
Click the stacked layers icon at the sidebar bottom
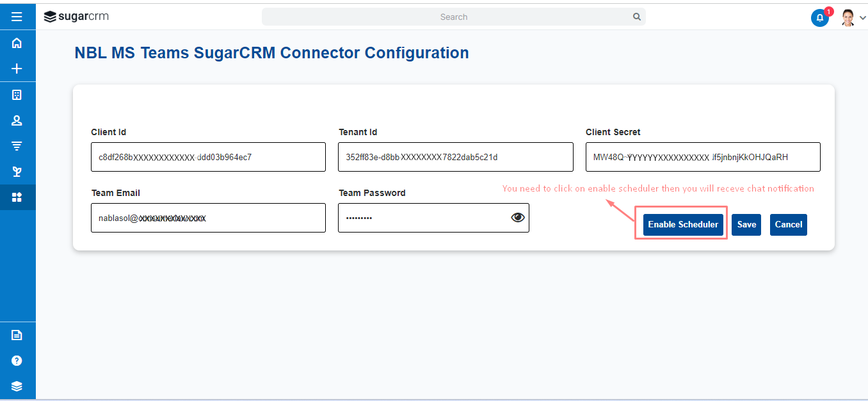click(17, 386)
